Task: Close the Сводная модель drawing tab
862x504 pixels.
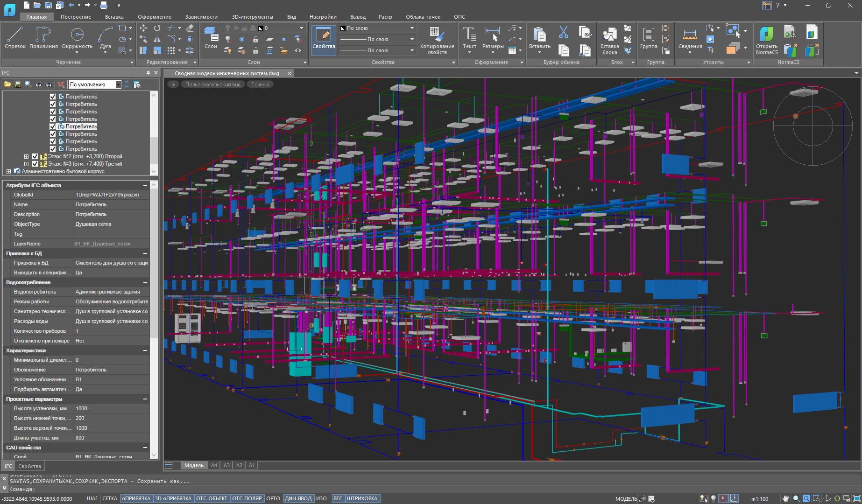Action: 289,73
